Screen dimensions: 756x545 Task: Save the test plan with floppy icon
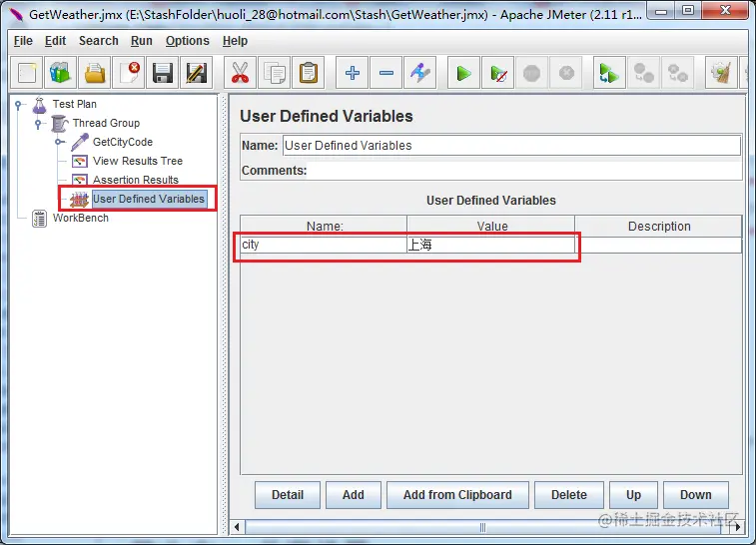(163, 73)
